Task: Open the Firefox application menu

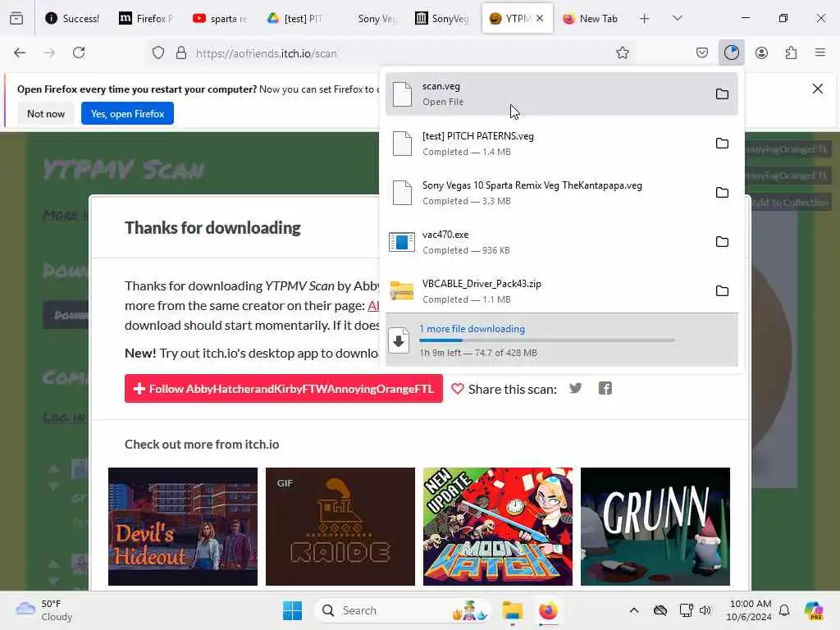Action: coord(820,52)
